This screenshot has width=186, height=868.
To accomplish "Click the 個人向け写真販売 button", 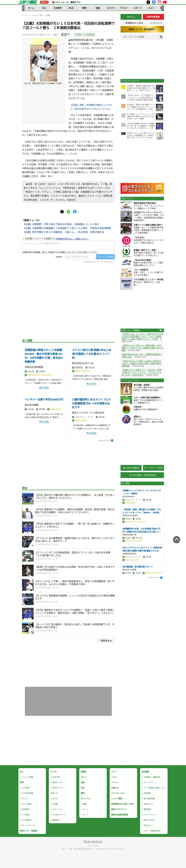I will pos(131,468).
